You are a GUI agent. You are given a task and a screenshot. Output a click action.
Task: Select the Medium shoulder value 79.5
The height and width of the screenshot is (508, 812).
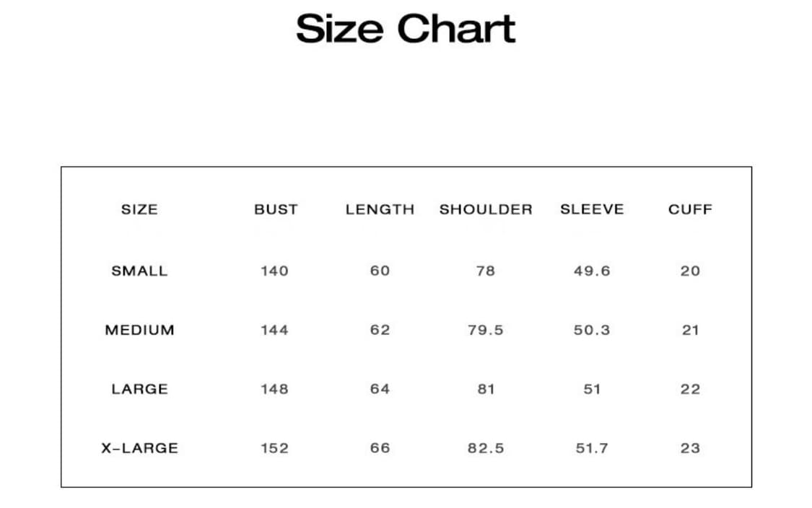(x=486, y=330)
